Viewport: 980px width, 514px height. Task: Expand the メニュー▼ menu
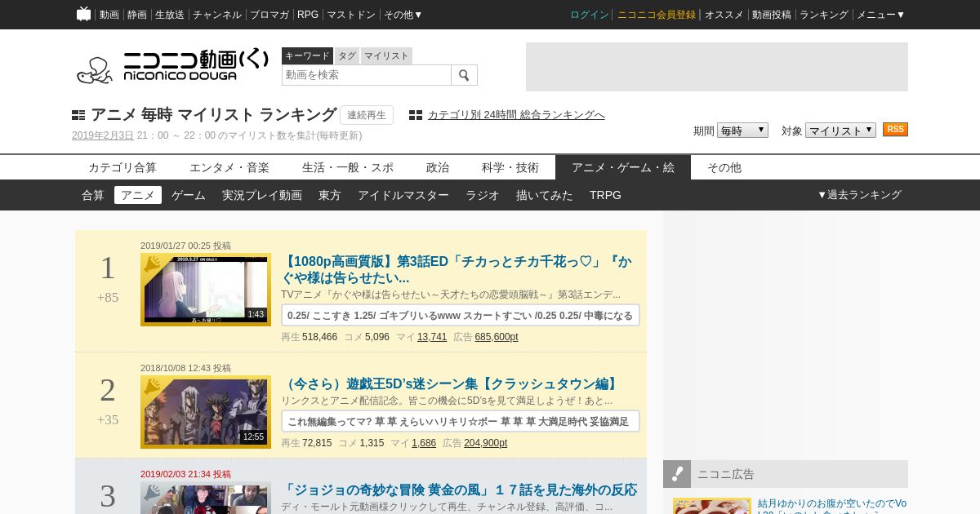point(880,15)
